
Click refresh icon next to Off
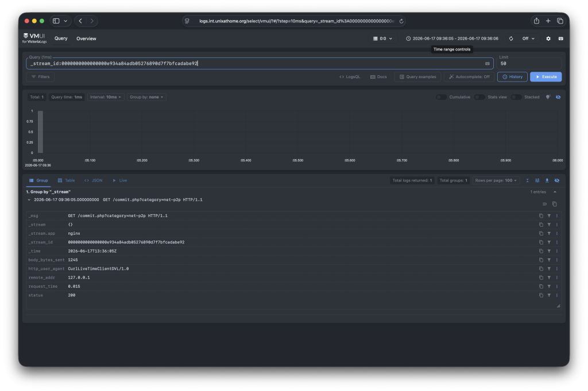[510, 38]
